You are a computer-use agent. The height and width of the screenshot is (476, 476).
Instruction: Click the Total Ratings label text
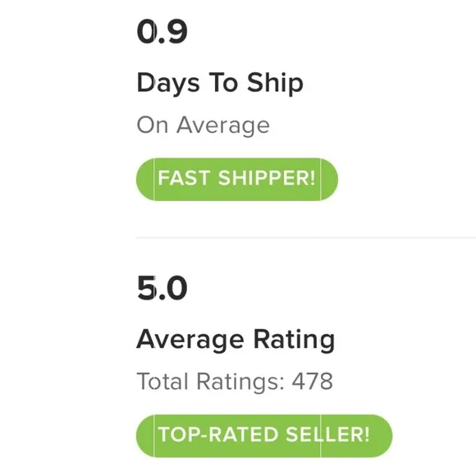pyautogui.click(x=211, y=382)
